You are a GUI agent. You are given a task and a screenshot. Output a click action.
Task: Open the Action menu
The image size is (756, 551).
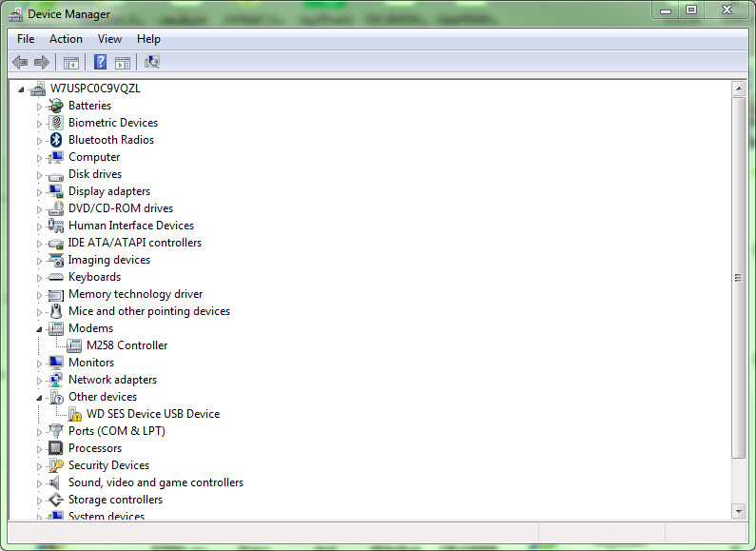pos(66,39)
